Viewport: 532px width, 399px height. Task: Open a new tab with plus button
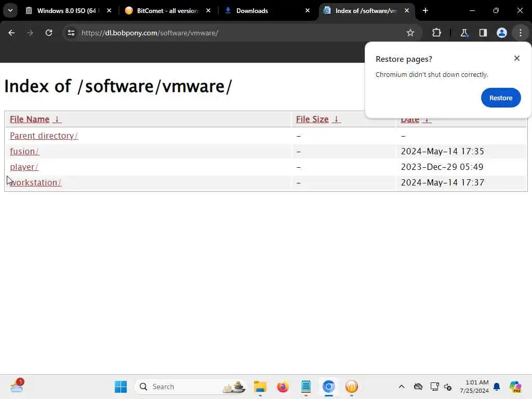pyautogui.click(x=425, y=11)
